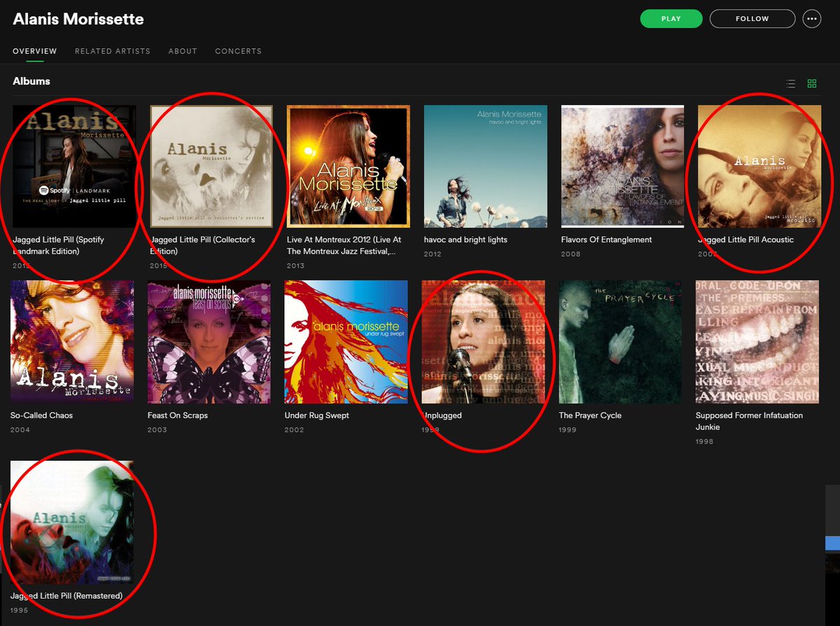Switch to the Related Artists tab
This screenshot has height=626, width=840.
(x=113, y=51)
